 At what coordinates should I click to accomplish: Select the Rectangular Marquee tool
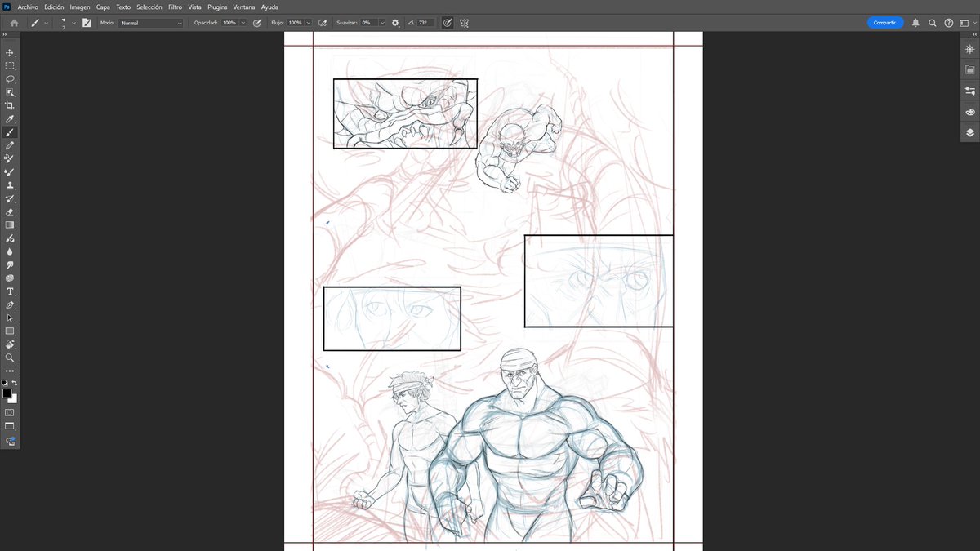[x=10, y=65]
